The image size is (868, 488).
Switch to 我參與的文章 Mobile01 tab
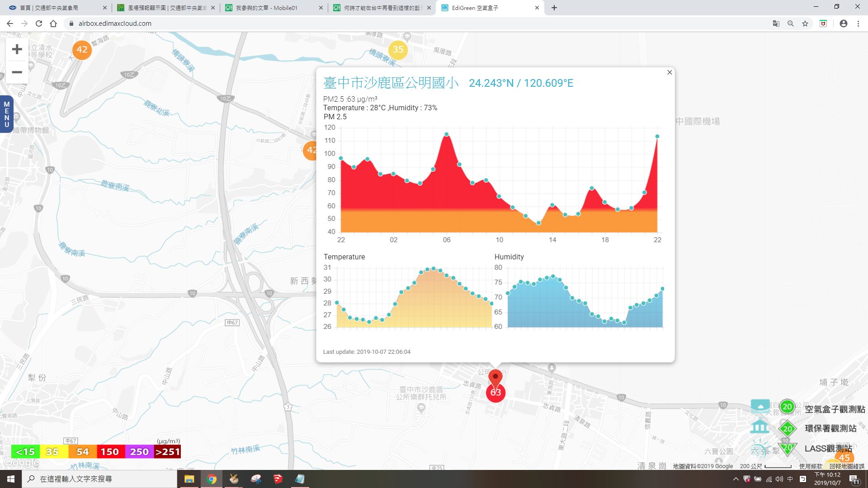coord(274,8)
